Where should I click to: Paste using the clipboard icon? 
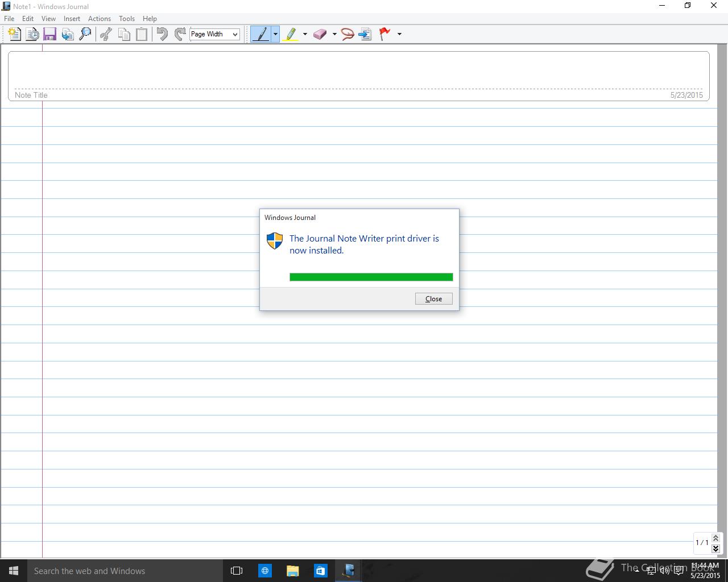(x=142, y=34)
